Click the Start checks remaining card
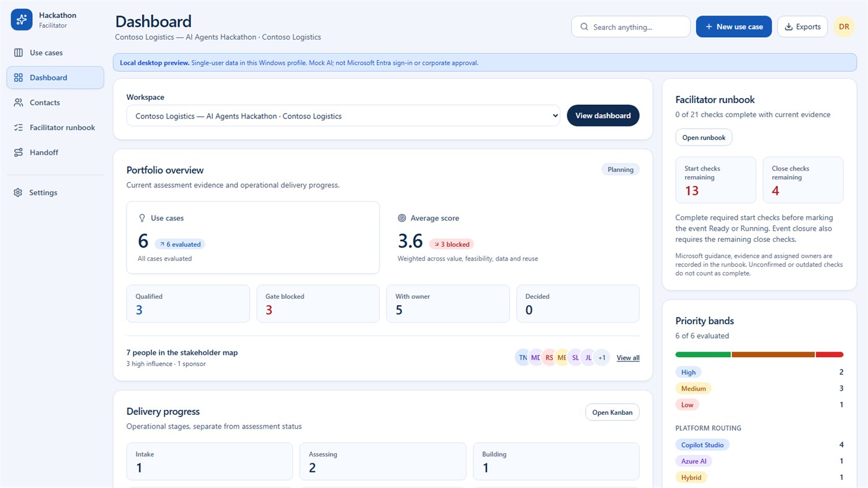Image resolution: width=868 pixels, height=488 pixels. (715, 180)
